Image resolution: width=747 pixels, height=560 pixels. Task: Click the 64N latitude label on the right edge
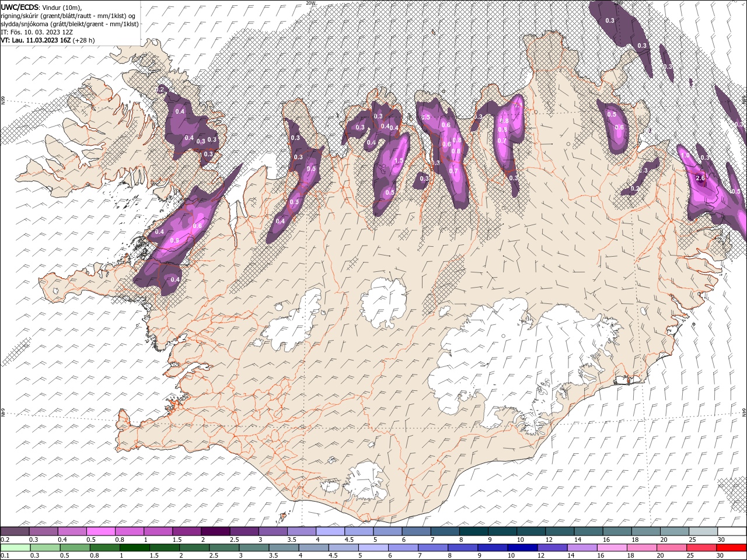click(x=744, y=411)
